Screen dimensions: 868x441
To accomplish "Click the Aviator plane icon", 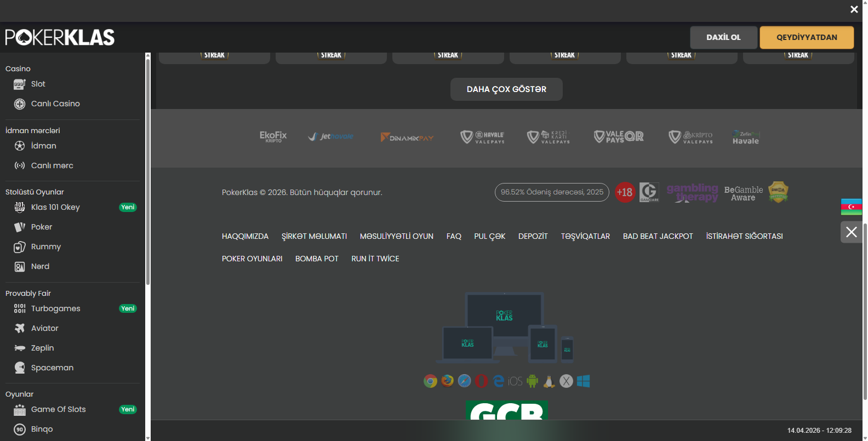I will coord(20,328).
